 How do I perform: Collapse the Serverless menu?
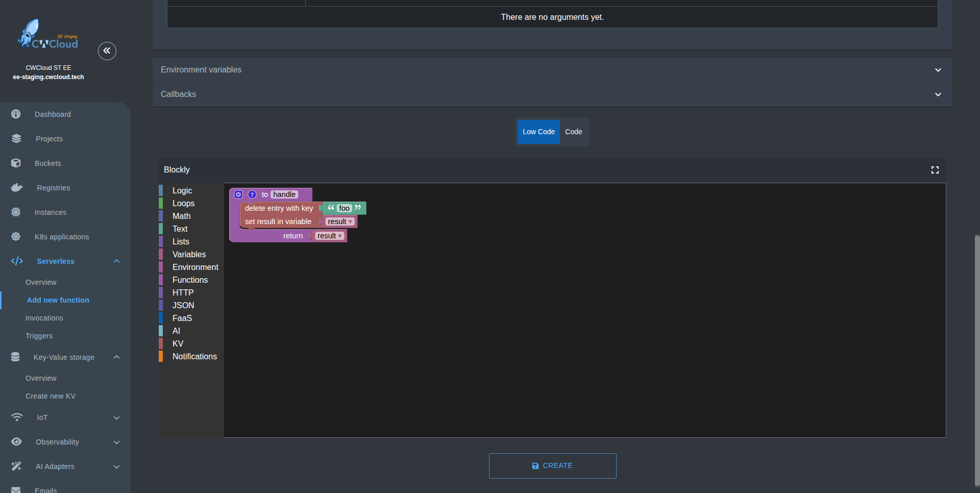tap(116, 261)
